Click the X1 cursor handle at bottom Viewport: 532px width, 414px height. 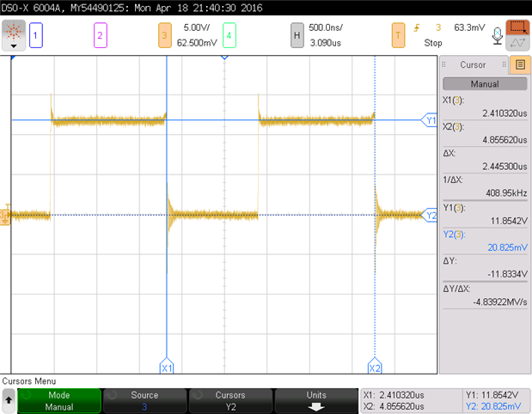(167, 366)
